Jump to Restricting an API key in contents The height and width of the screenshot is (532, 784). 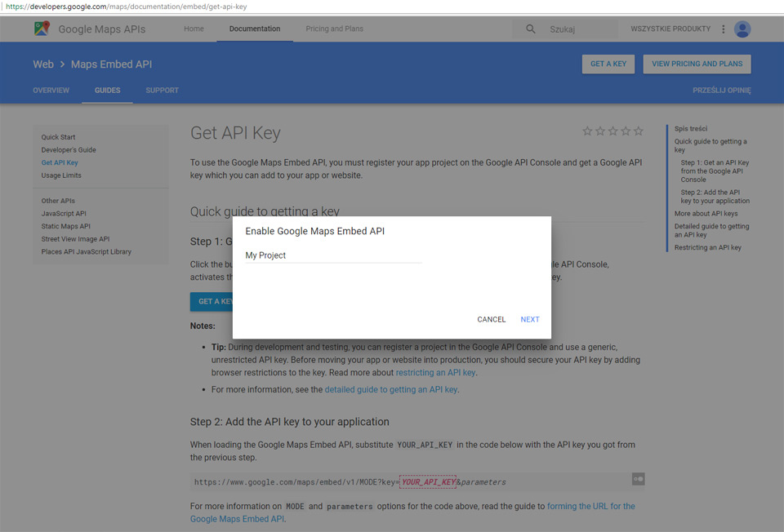[707, 247]
